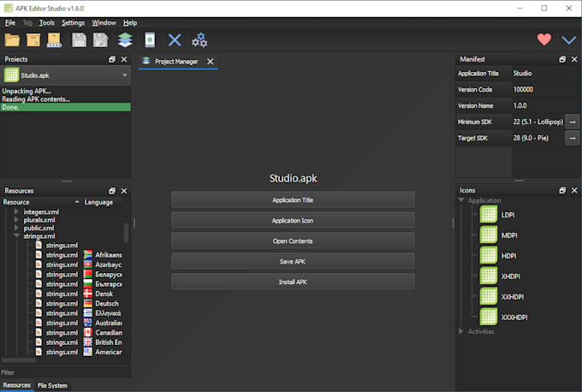Click the red heart donate icon
Screen dimensions: 582x392
tap(544, 39)
